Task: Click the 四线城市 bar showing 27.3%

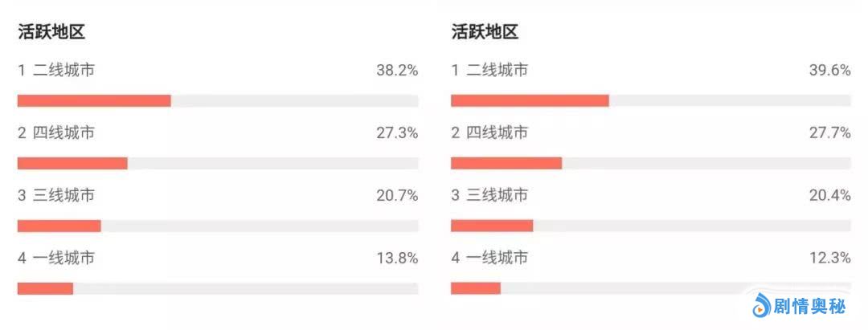Action: (x=72, y=164)
